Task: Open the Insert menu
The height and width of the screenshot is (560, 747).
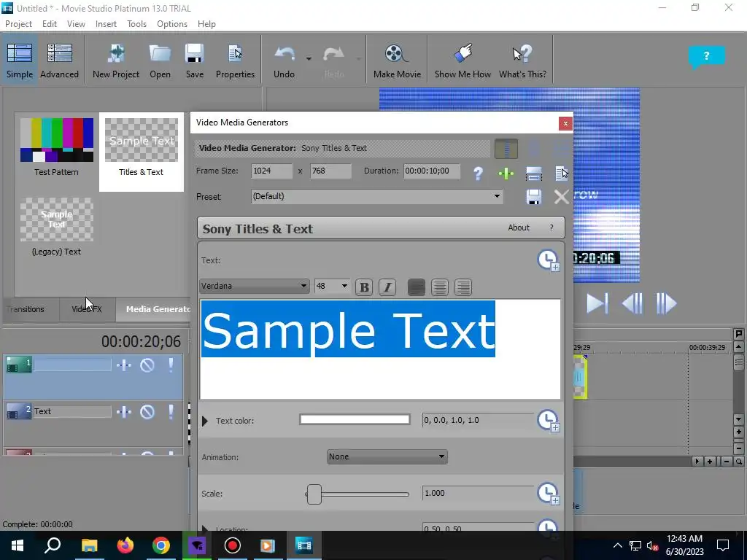Action: [x=106, y=24]
